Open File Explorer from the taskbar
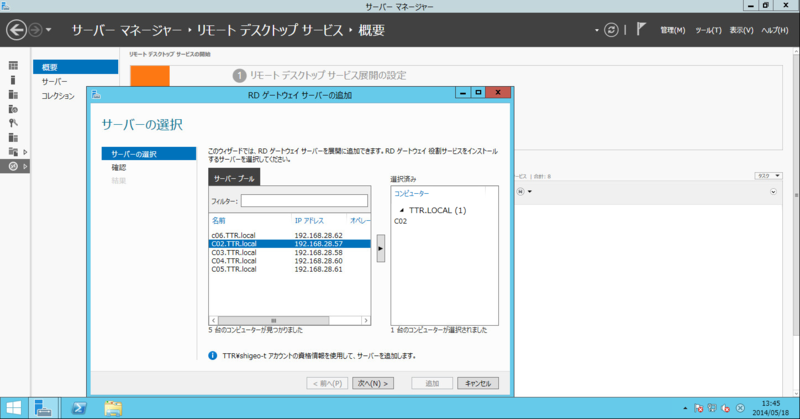The width and height of the screenshot is (800, 419). (113, 408)
